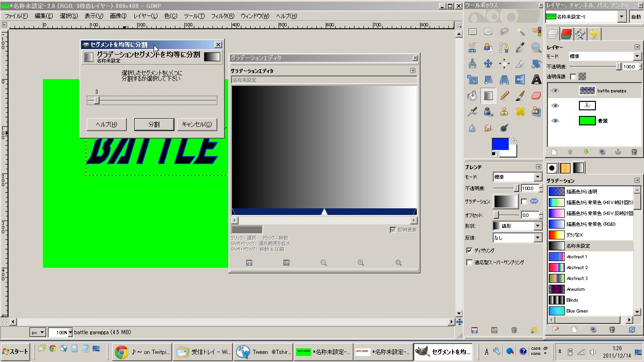Select the Measure compass tool
The height and width of the screenshot is (362, 644).
pos(472,64)
